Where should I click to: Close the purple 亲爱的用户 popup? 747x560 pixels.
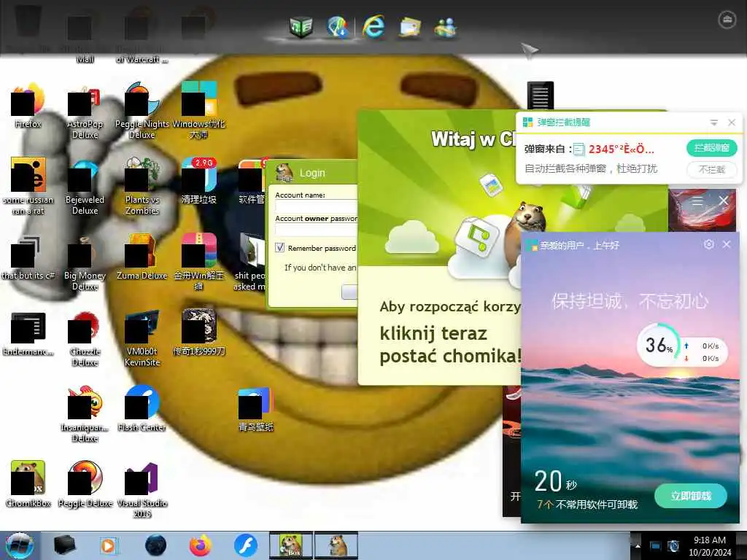point(727,244)
